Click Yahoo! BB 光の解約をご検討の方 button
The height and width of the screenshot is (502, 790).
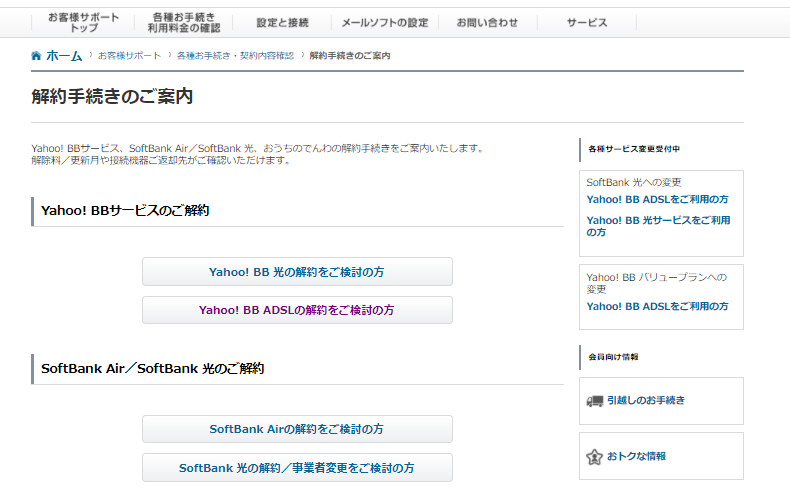(x=297, y=272)
